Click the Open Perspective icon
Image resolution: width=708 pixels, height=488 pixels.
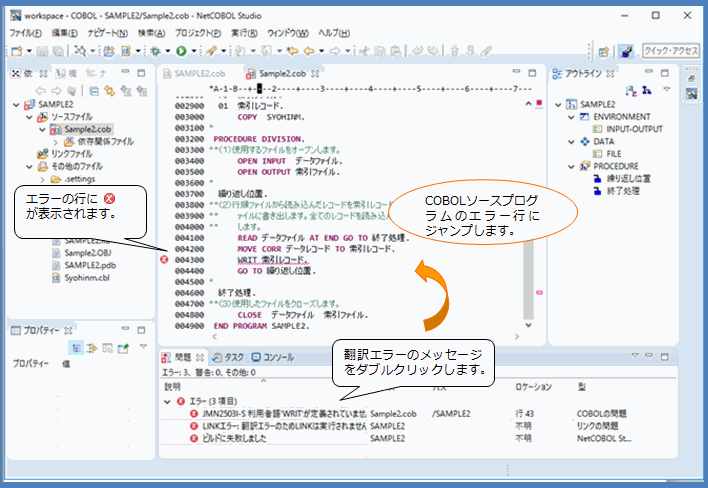(x=604, y=50)
